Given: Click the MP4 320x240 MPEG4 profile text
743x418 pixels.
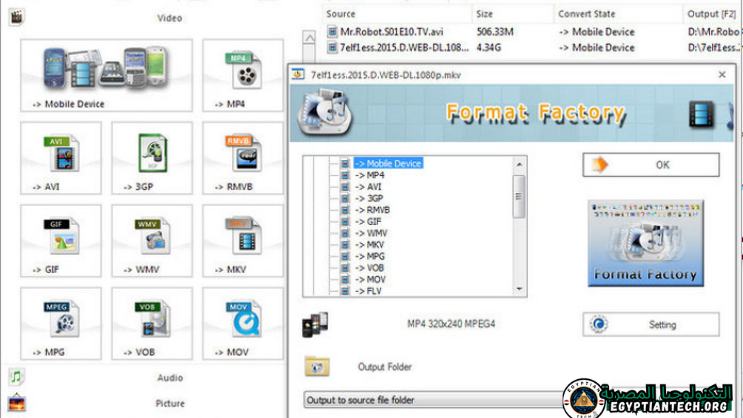Looking at the screenshot, I should (451, 324).
